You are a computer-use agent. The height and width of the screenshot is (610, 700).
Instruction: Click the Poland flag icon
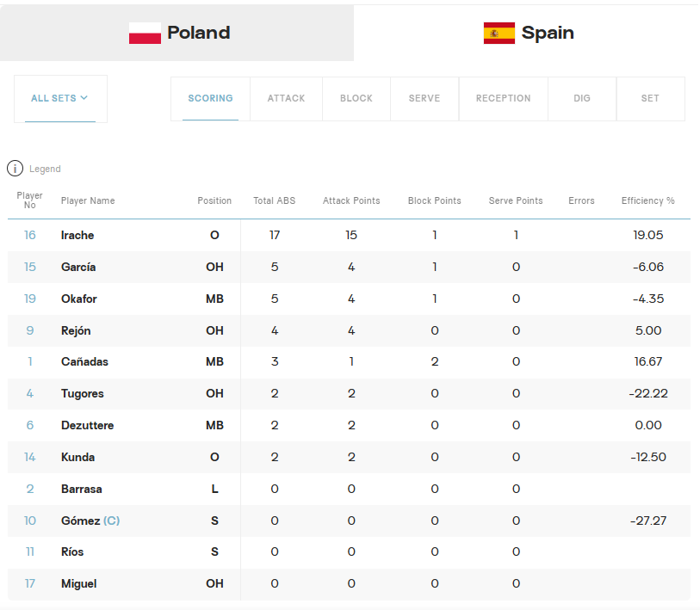pos(145,33)
